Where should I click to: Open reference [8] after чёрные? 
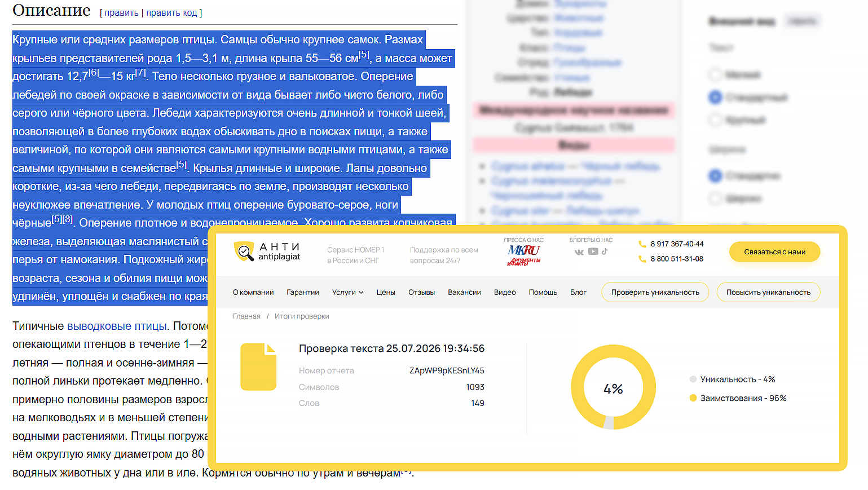coord(68,219)
